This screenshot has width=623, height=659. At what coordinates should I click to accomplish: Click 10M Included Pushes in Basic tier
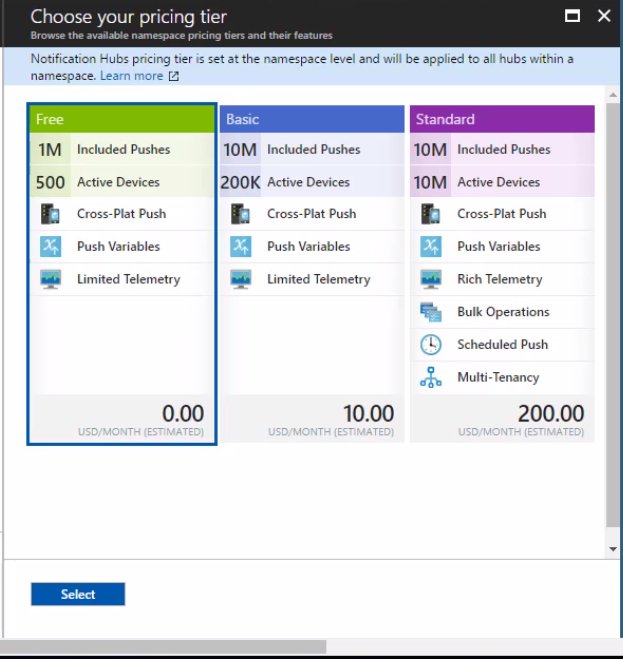click(x=312, y=150)
